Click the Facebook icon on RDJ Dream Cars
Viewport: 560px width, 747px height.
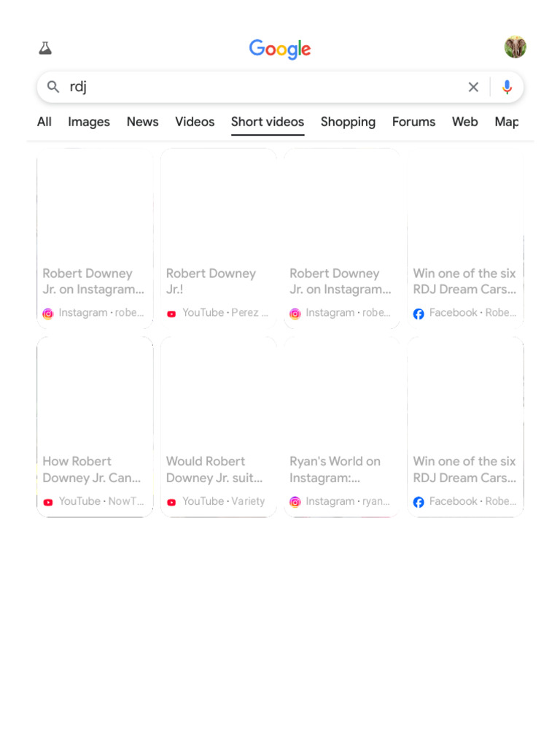[419, 314]
